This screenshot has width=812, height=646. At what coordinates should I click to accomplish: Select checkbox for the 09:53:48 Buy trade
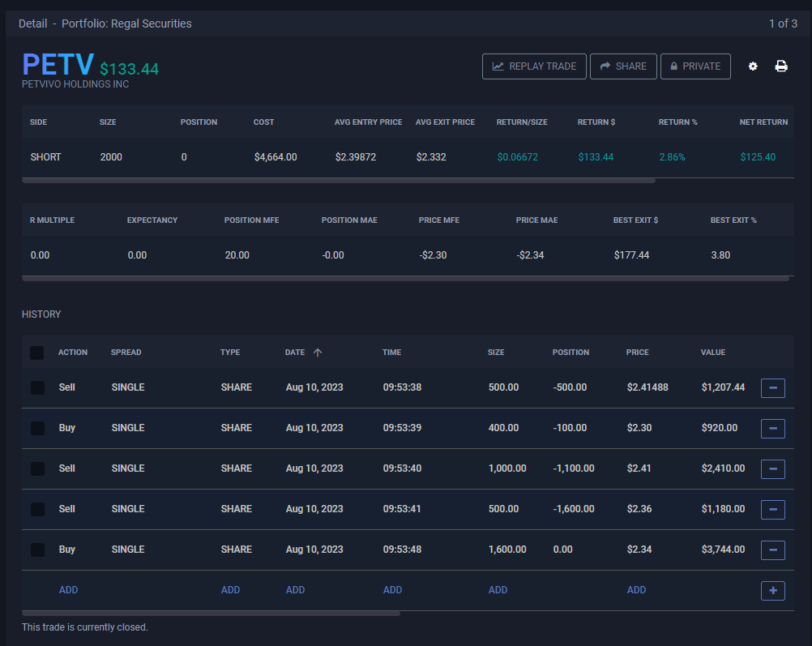tap(37, 550)
